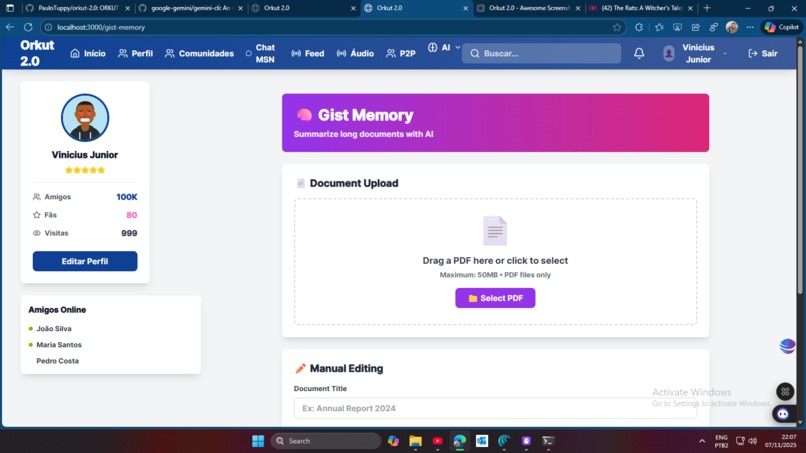Click the blue sphere floating icon
This screenshot has height=453, width=806.
coord(787,346)
